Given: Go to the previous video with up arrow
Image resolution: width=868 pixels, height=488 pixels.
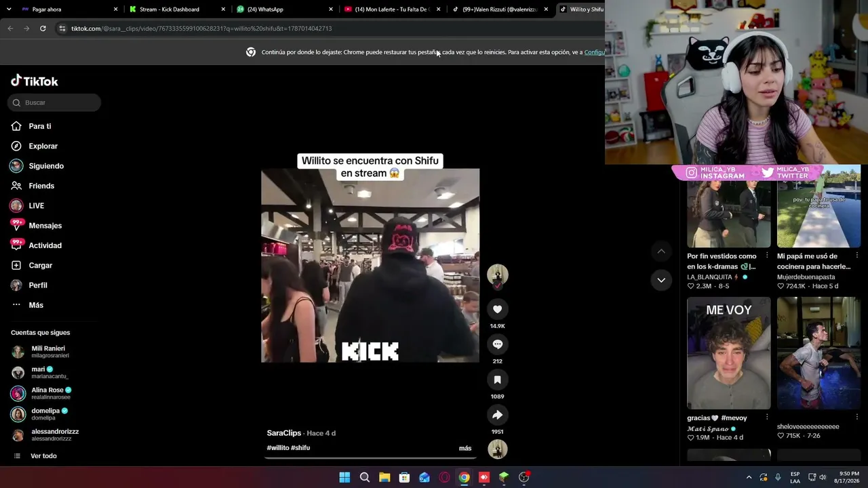Looking at the screenshot, I should [661, 251].
